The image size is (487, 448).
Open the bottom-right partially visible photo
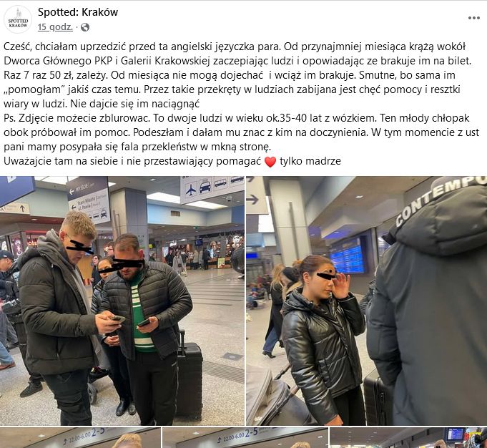click(x=408, y=438)
